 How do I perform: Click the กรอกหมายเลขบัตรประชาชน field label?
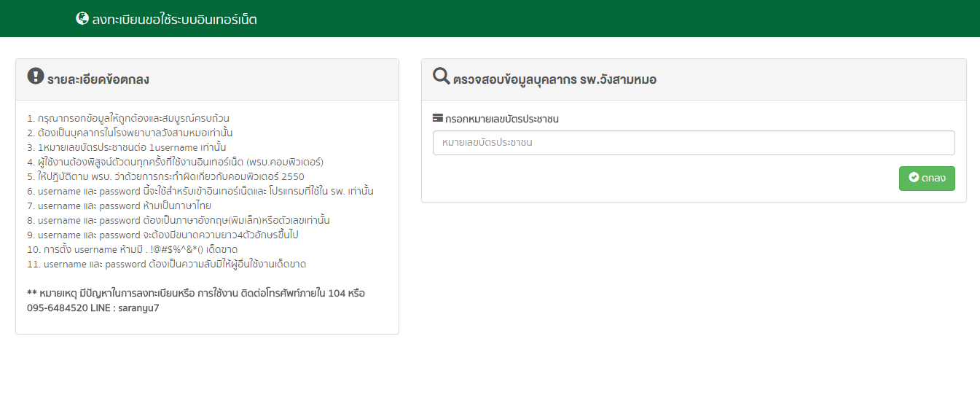(x=501, y=119)
